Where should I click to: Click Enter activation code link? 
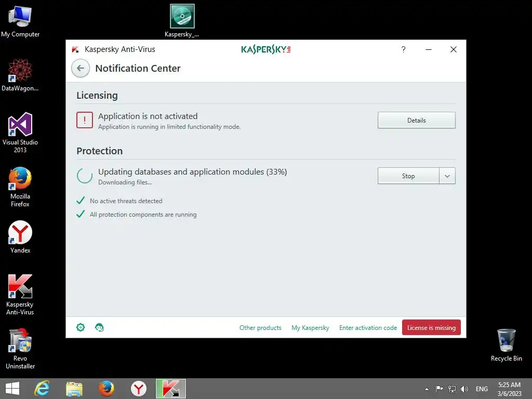[x=368, y=328]
